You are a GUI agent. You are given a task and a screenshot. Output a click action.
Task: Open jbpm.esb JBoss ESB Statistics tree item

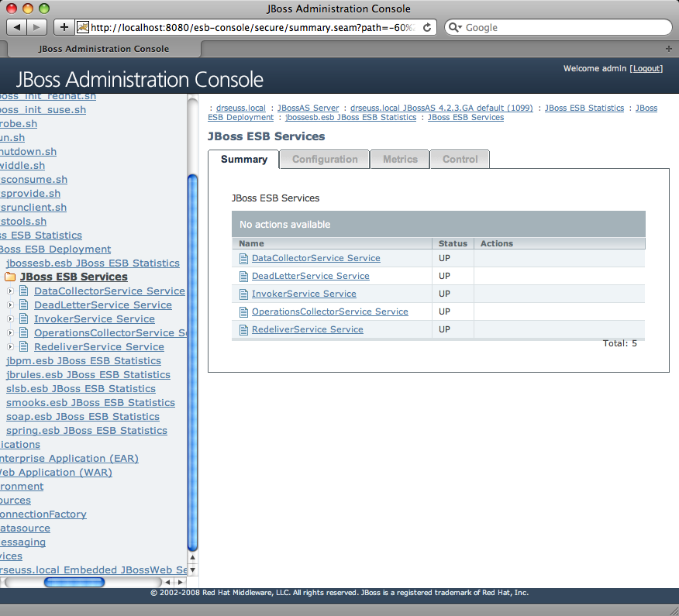84,360
